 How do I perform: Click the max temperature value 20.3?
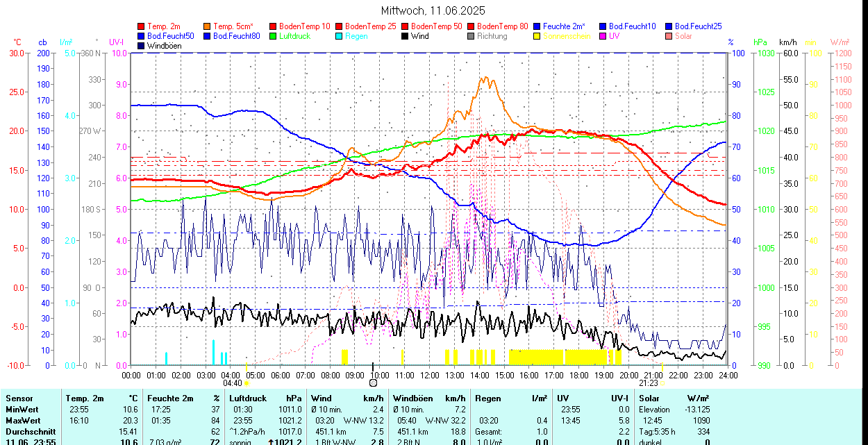click(129, 421)
